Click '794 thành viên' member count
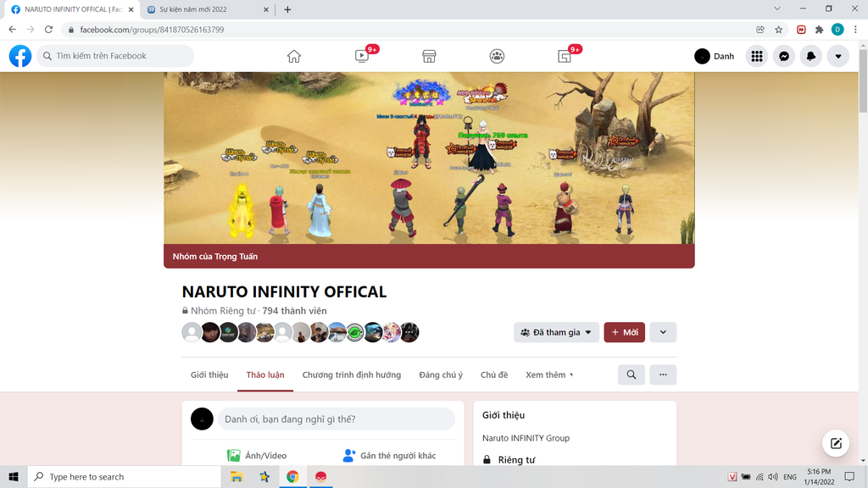This screenshot has width=868, height=488. click(294, 311)
